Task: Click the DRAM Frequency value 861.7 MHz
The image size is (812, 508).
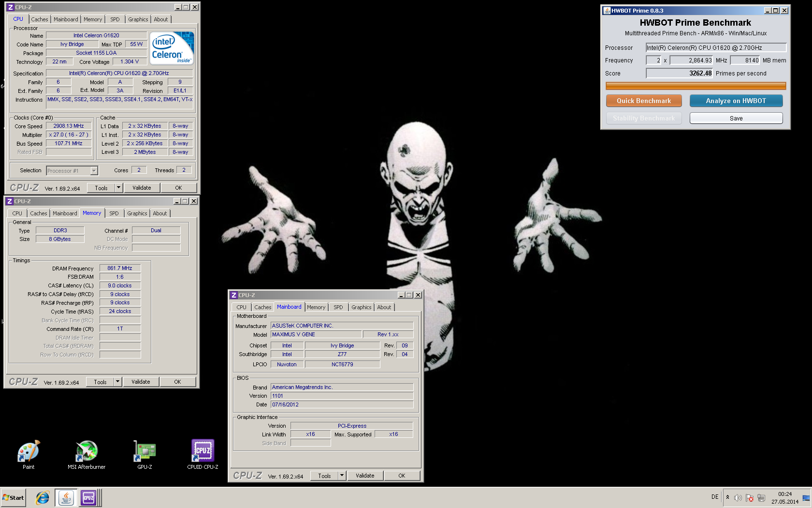Action: pos(120,268)
